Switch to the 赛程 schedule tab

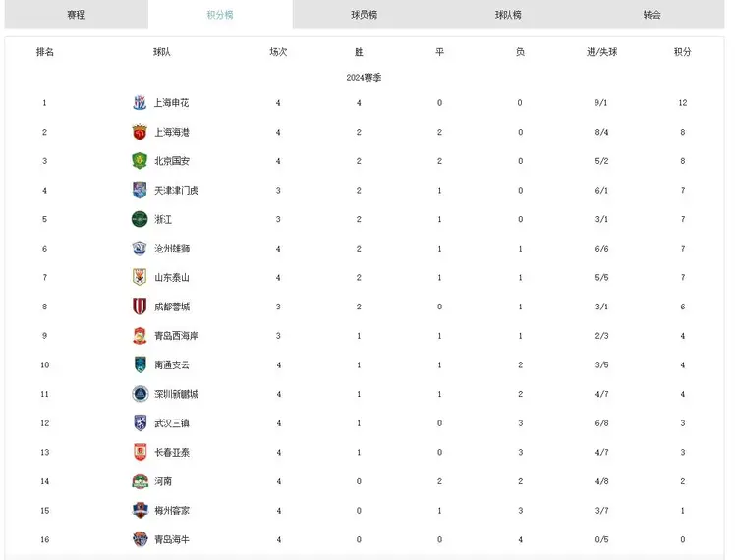76,15
